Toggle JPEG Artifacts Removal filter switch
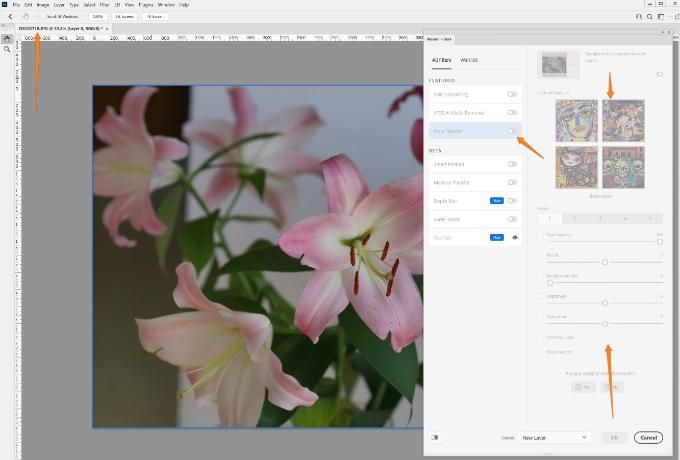Screen dimensions: 680x460 point(512,112)
